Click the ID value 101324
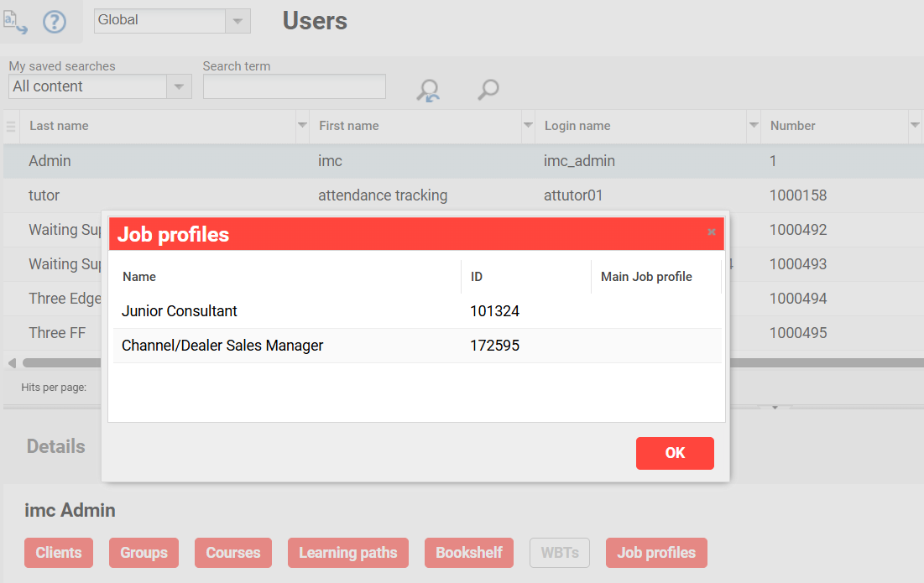Viewport: 924px width, 583px height. tap(494, 311)
